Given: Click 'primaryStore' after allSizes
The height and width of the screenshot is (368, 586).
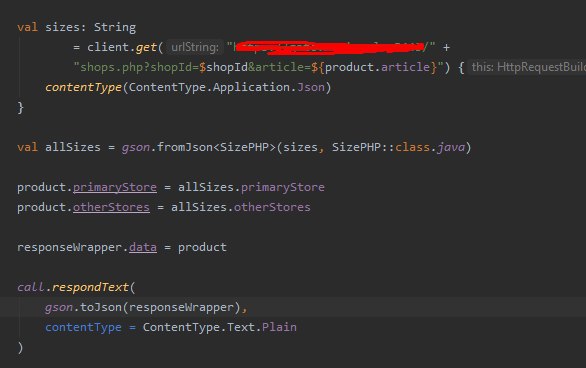Looking at the screenshot, I should pyautogui.click(x=283, y=187).
